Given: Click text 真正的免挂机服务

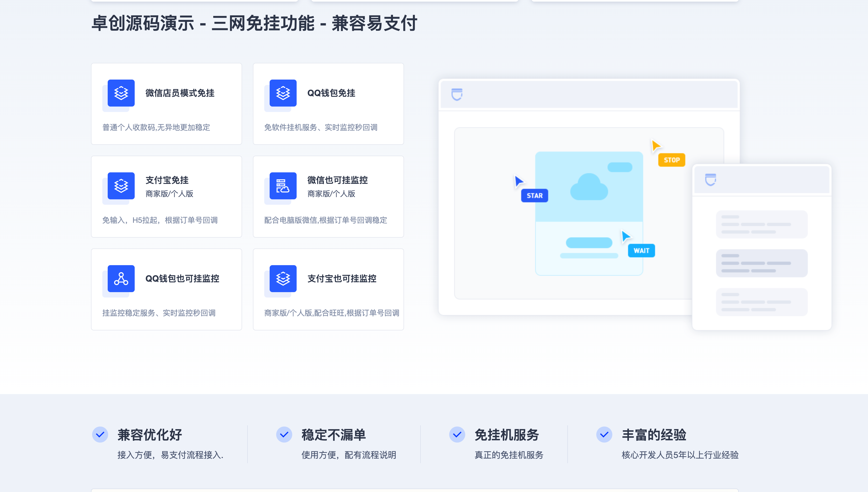Looking at the screenshot, I should [509, 455].
